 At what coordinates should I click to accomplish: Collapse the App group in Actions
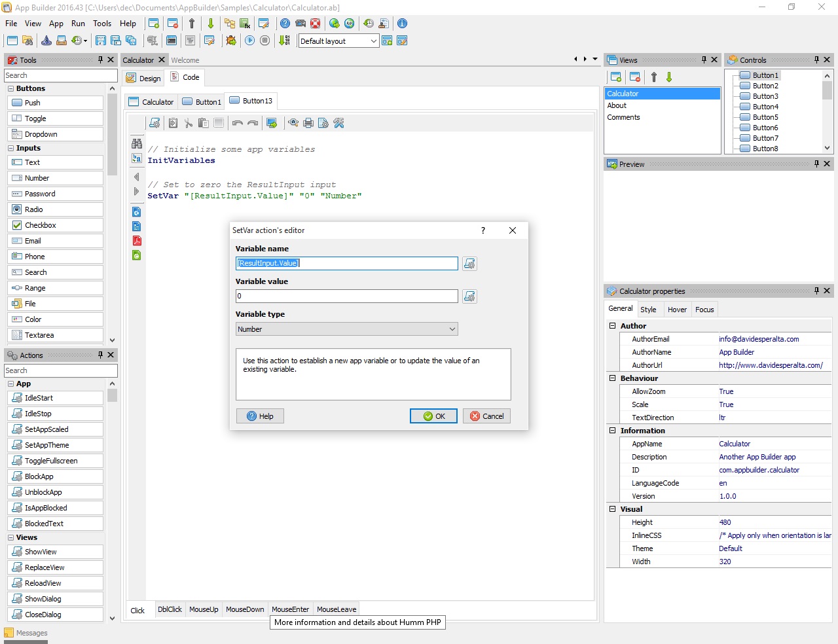pos(10,384)
